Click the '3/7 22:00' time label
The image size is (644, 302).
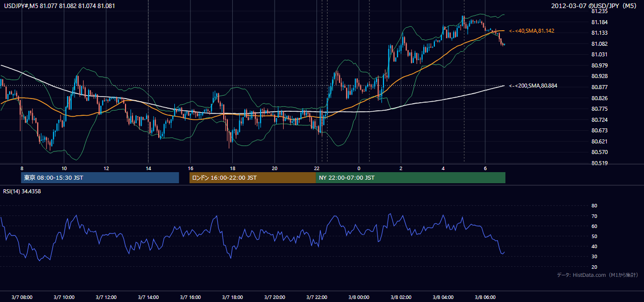click(316, 297)
